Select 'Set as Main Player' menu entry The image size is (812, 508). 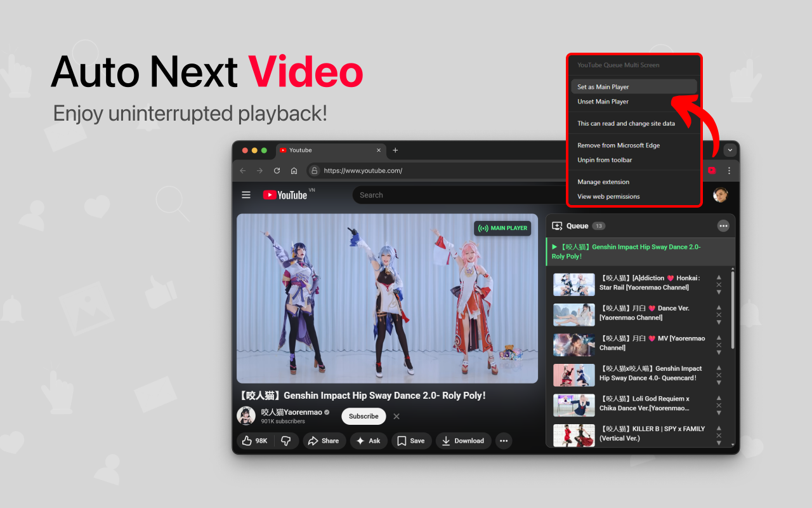coord(634,87)
